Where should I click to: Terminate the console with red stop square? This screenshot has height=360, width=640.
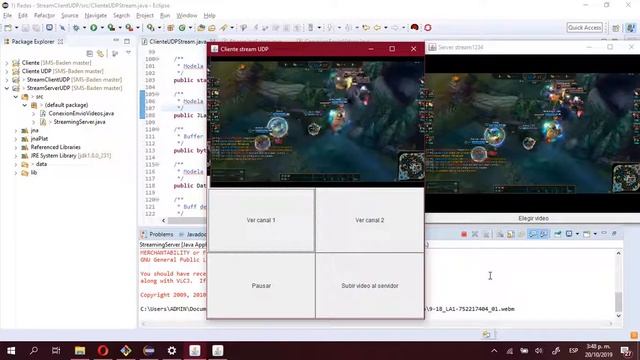(464, 234)
